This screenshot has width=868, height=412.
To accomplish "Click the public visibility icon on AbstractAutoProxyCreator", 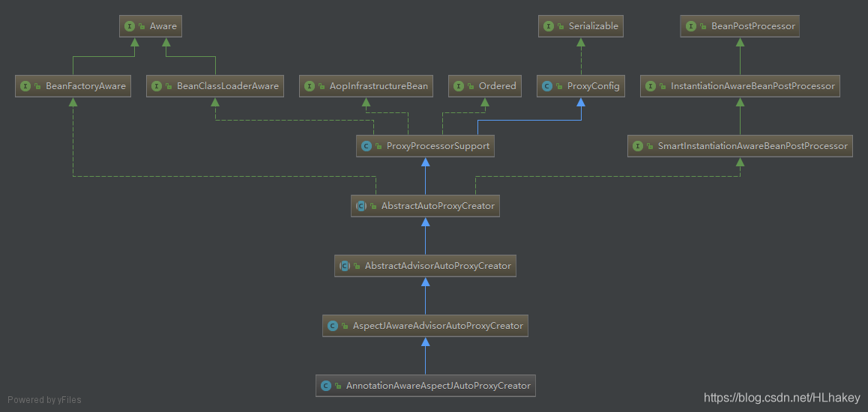I will 373,206.
